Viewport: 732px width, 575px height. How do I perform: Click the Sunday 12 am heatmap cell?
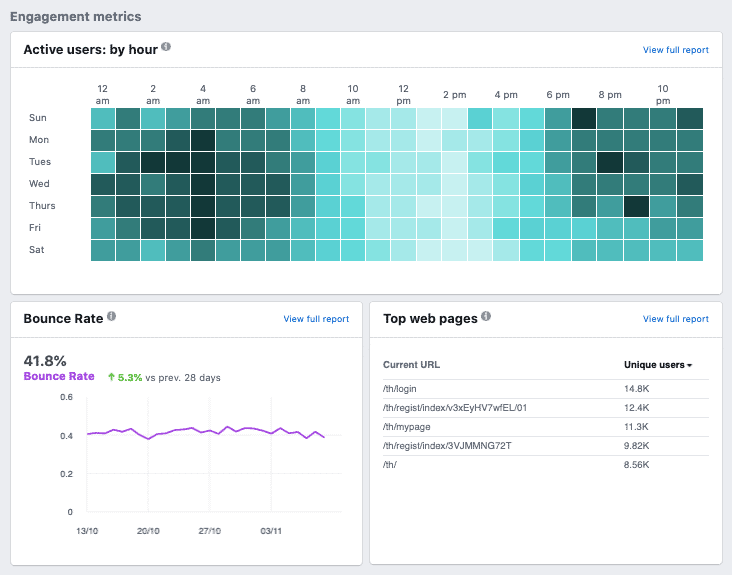pos(103,118)
